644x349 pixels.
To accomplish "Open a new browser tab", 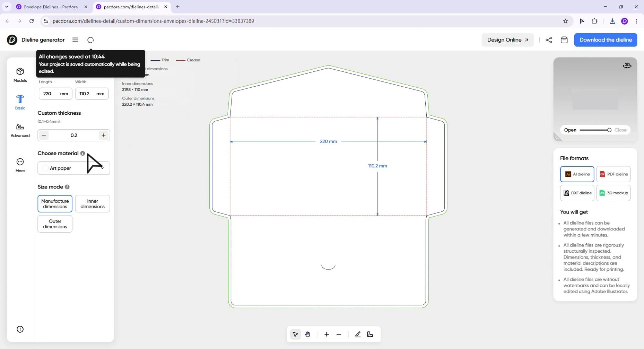I will coord(178,7).
